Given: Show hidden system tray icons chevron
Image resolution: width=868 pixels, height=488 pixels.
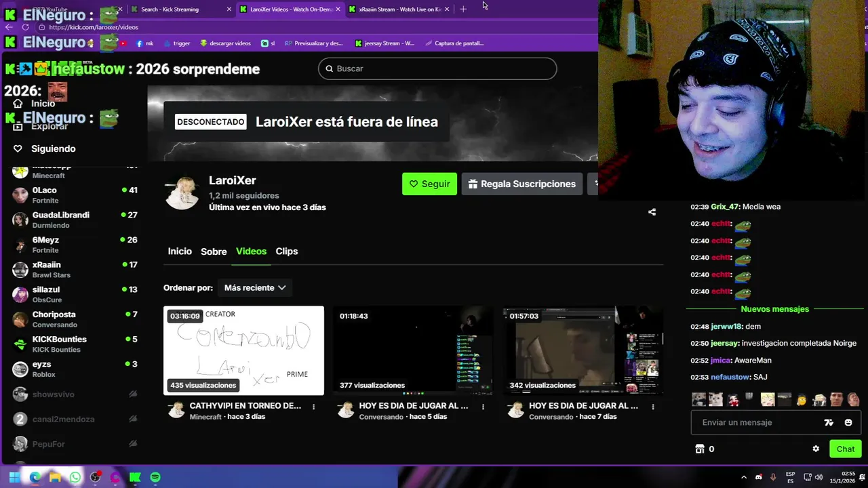Looking at the screenshot, I should click(744, 477).
